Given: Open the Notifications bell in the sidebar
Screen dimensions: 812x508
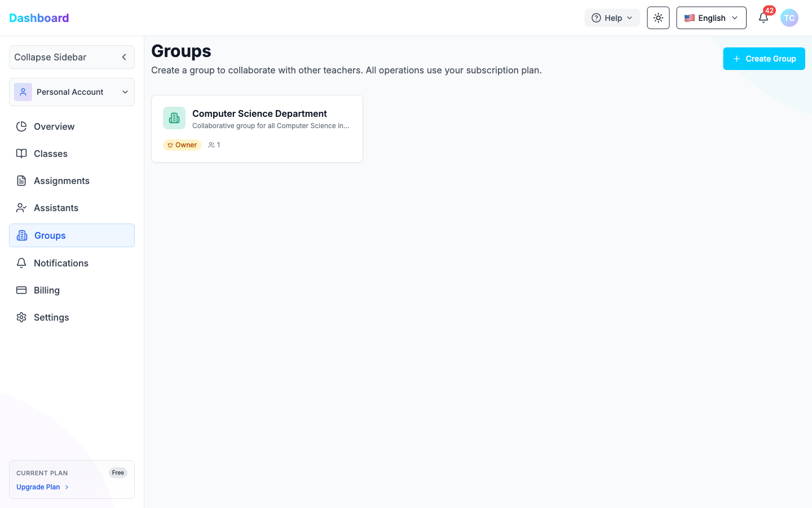Looking at the screenshot, I should pos(21,263).
